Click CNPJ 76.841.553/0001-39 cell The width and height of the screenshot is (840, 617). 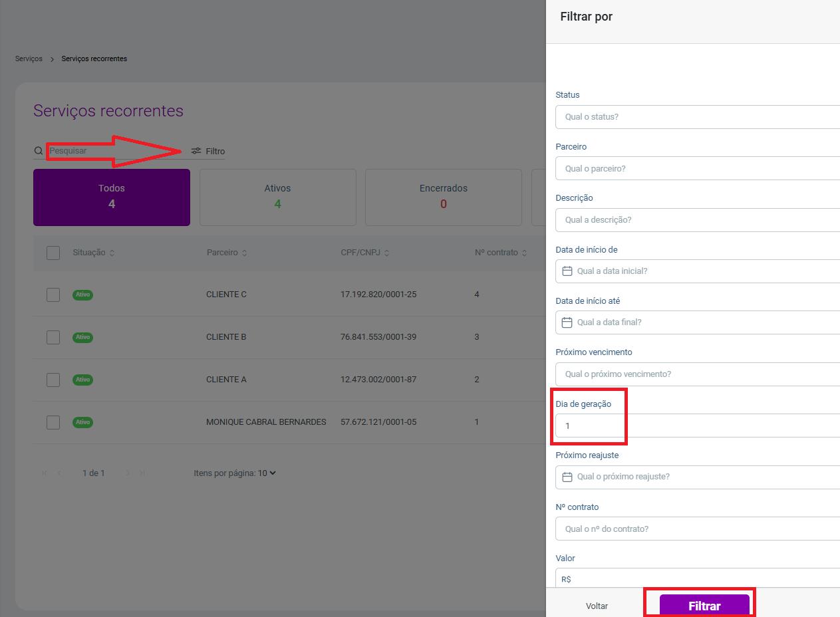pyautogui.click(x=378, y=337)
